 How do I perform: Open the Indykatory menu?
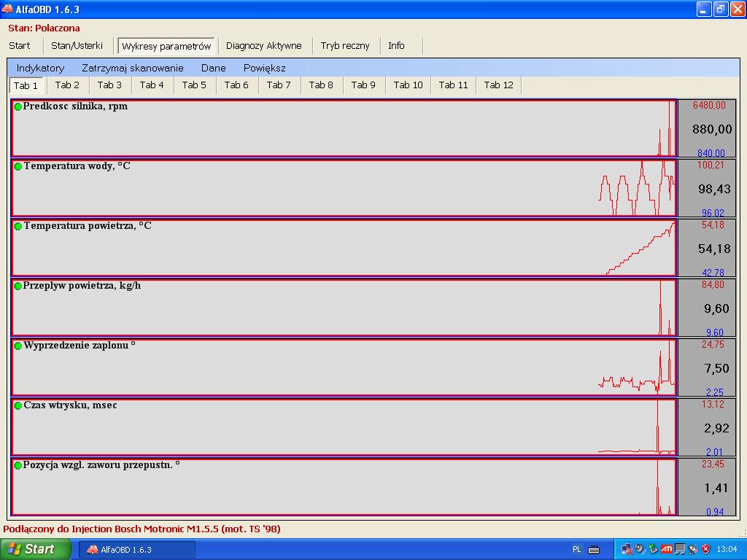coord(40,68)
